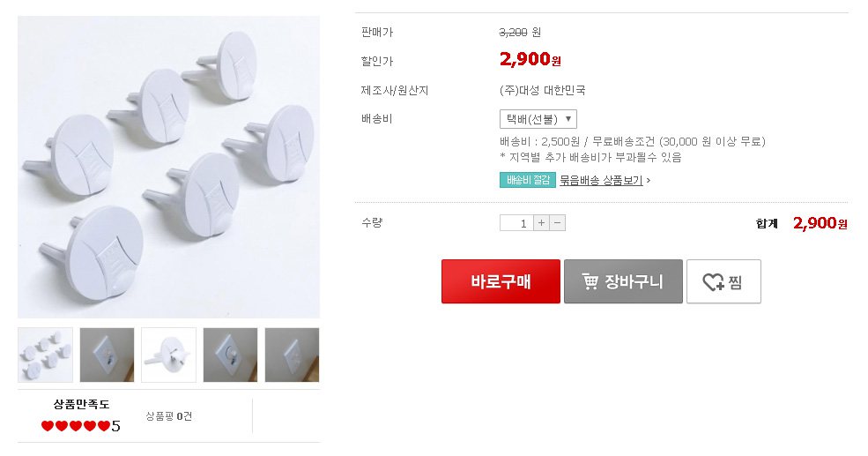Select the second thumbnail showing wall outlet

[x=107, y=355]
